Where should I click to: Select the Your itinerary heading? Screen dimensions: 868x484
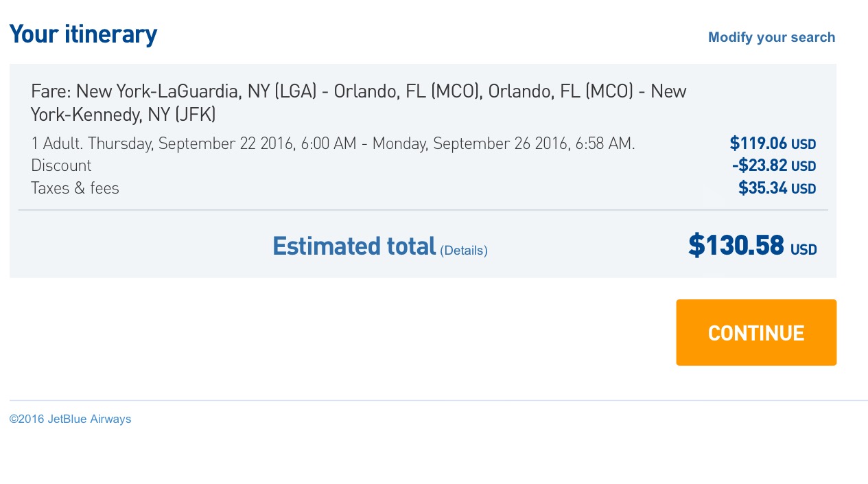click(x=82, y=34)
